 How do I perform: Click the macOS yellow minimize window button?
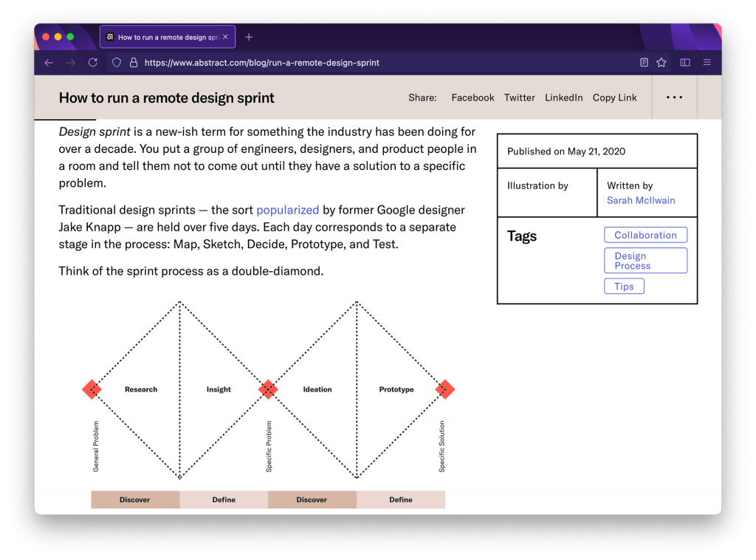(x=58, y=37)
